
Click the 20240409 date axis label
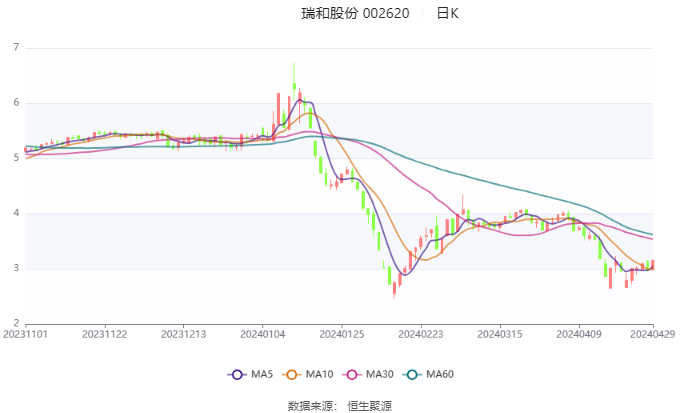click(x=579, y=334)
